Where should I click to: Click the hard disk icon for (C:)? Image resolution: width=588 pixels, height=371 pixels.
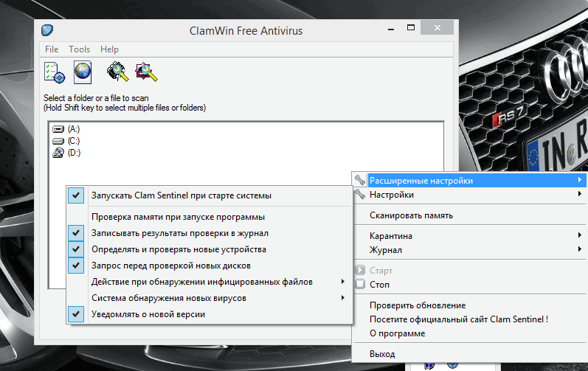coord(58,141)
